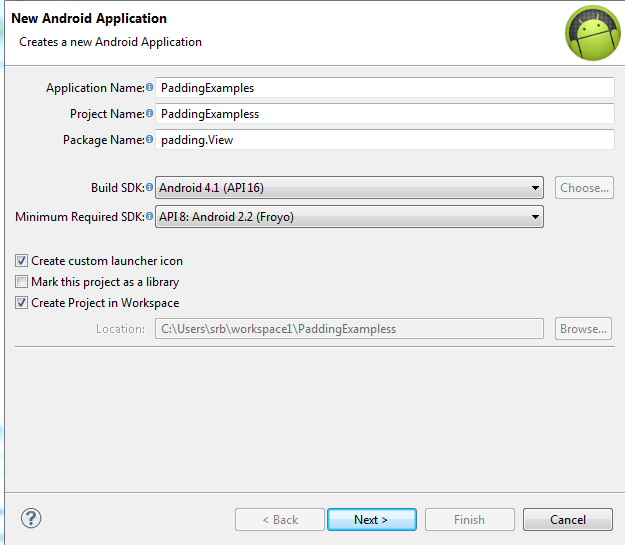This screenshot has width=625, height=545.
Task: Uncheck Create custom launcher icon
Action: (x=22, y=261)
